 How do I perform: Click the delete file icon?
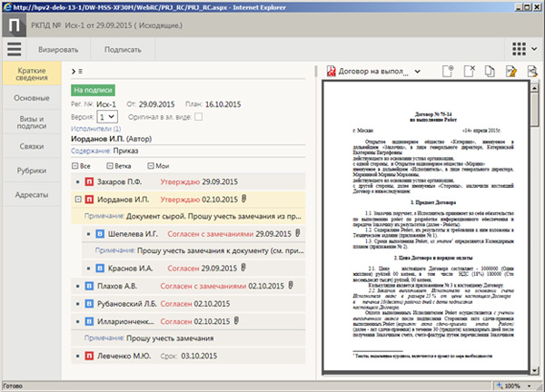(x=470, y=71)
